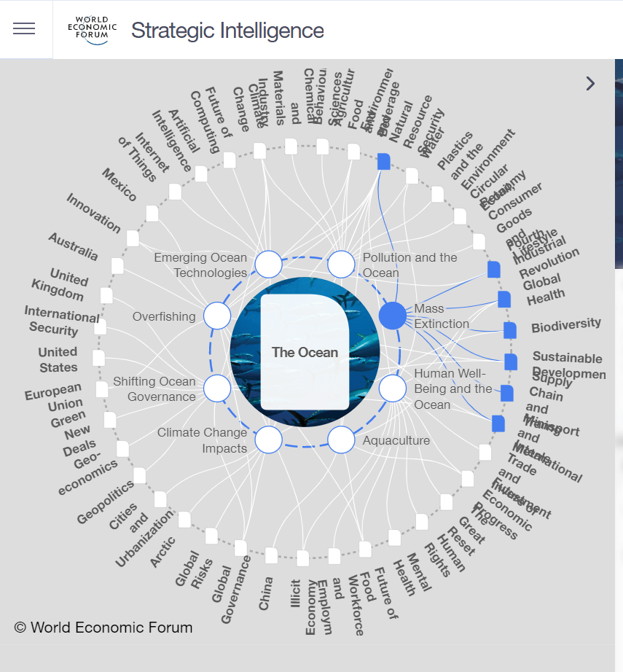The height and width of the screenshot is (672, 623).
Task: Click The Ocean center card
Action: (x=305, y=352)
